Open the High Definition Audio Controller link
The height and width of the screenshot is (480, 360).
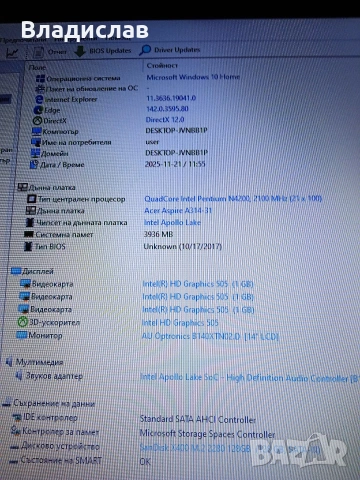(249, 378)
